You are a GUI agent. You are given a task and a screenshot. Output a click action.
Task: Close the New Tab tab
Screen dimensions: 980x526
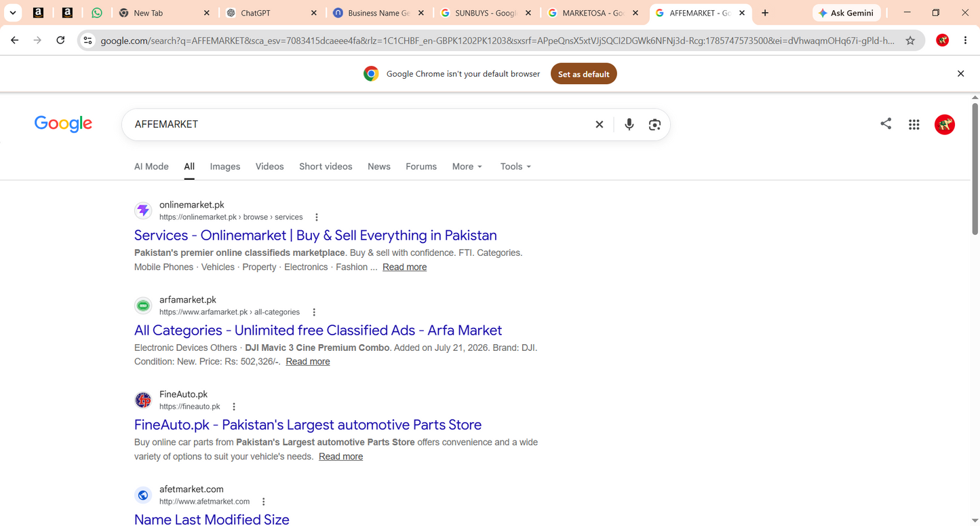pos(207,13)
